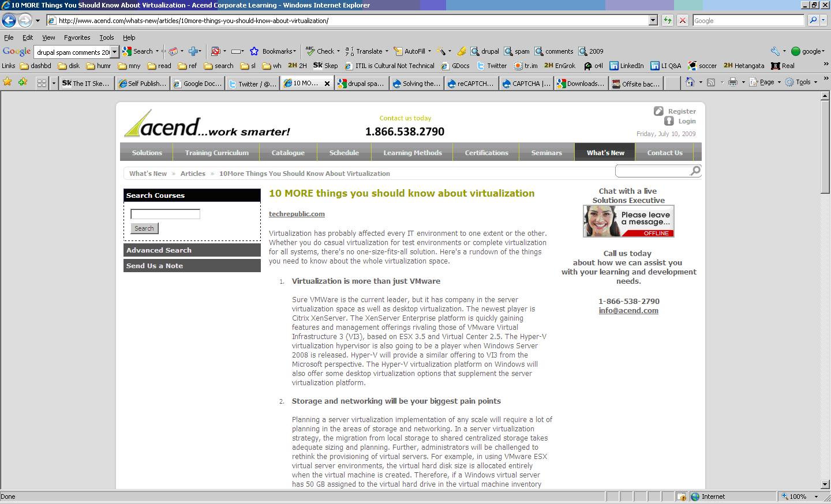
Task: Stop loading with the red X icon
Action: 682,20
